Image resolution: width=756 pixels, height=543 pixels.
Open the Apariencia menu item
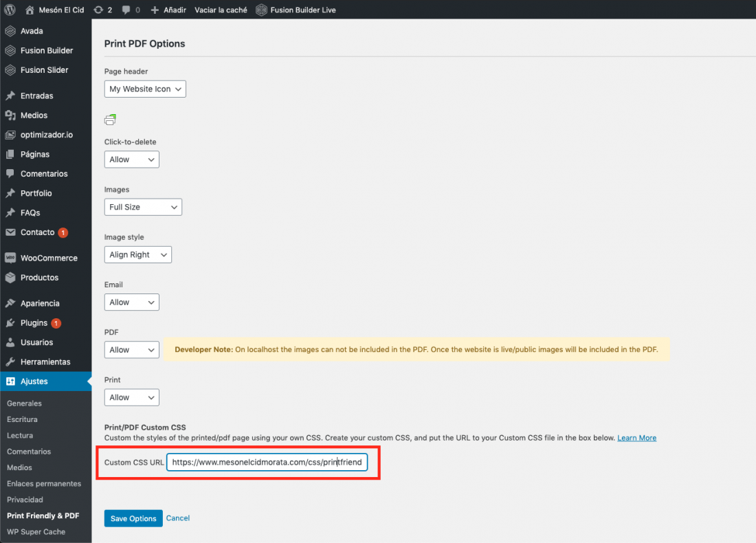tap(46, 303)
